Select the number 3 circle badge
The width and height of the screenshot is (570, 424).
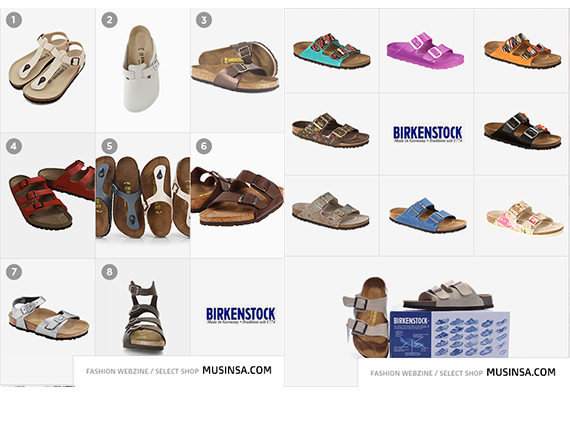(204, 20)
